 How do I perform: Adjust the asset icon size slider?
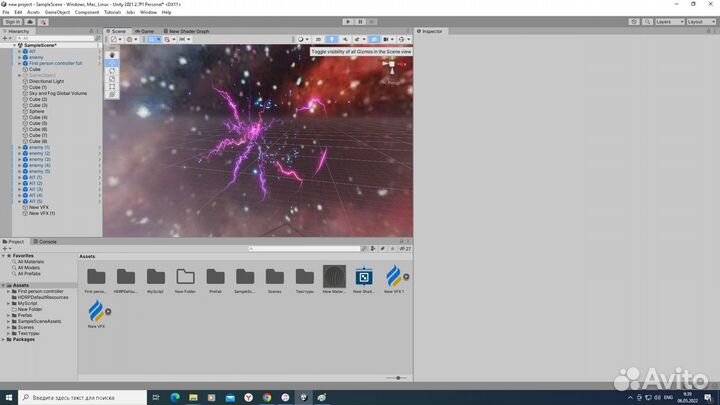coord(398,378)
